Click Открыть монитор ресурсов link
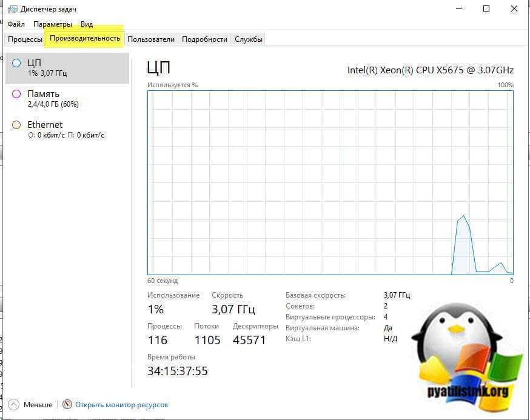 pyautogui.click(x=121, y=405)
